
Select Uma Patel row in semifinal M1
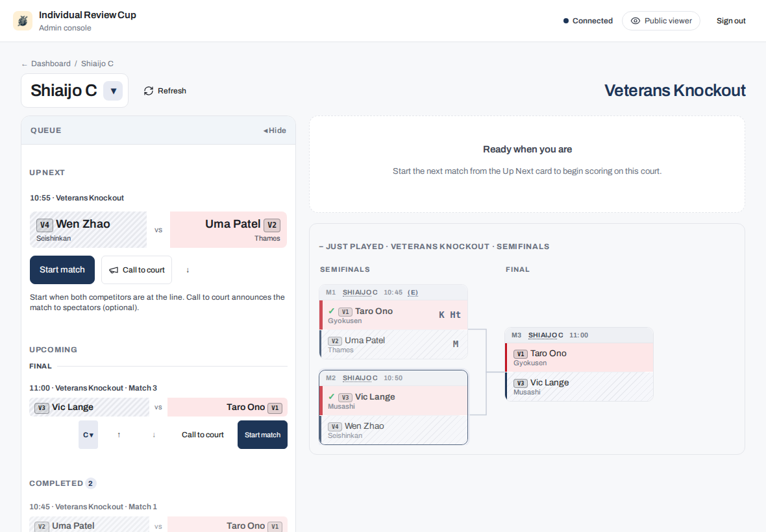[x=394, y=344]
